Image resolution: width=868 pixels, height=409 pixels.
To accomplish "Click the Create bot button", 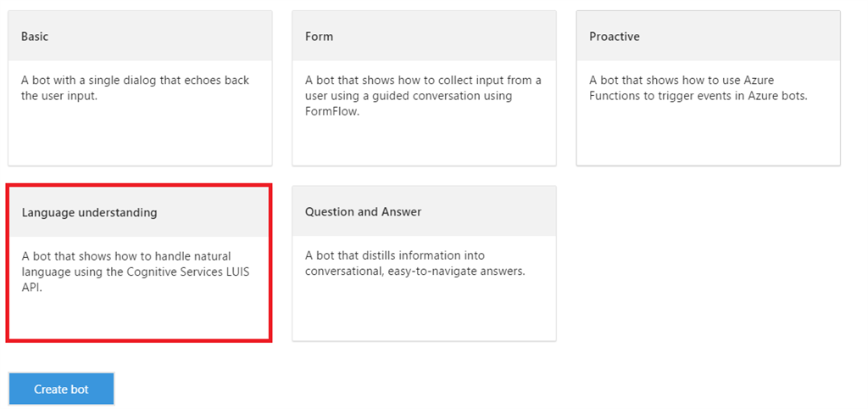I will click(x=61, y=389).
